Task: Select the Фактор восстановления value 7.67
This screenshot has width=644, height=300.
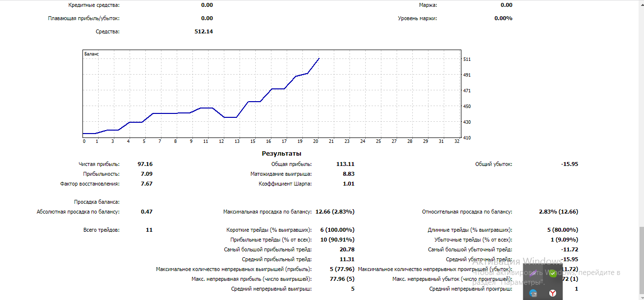Action: click(146, 184)
